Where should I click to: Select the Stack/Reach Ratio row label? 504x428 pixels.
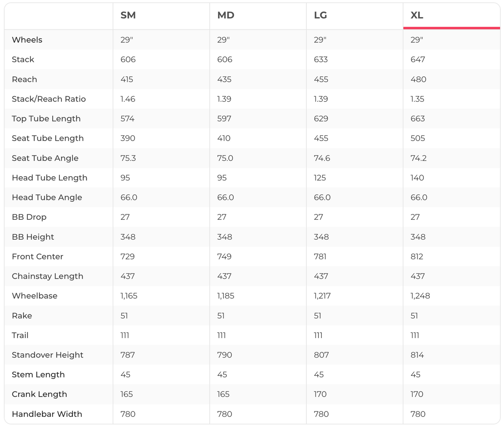click(49, 99)
